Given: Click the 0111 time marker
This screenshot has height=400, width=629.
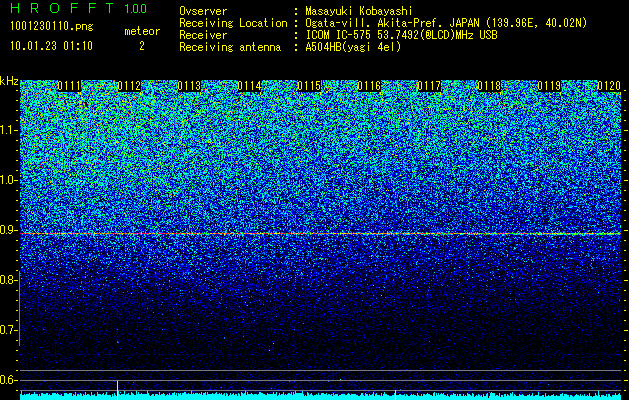Looking at the screenshot, I should click(69, 86).
